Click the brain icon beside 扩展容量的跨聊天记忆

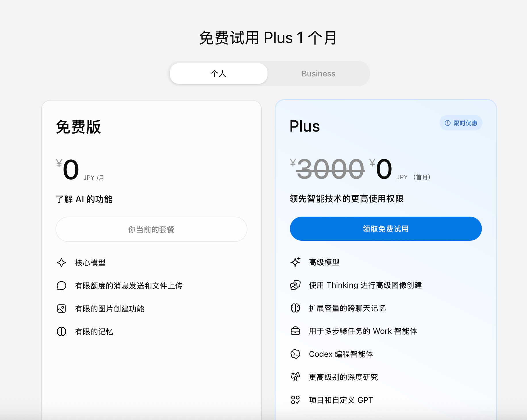pyautogui.click(x=295, y=308)
